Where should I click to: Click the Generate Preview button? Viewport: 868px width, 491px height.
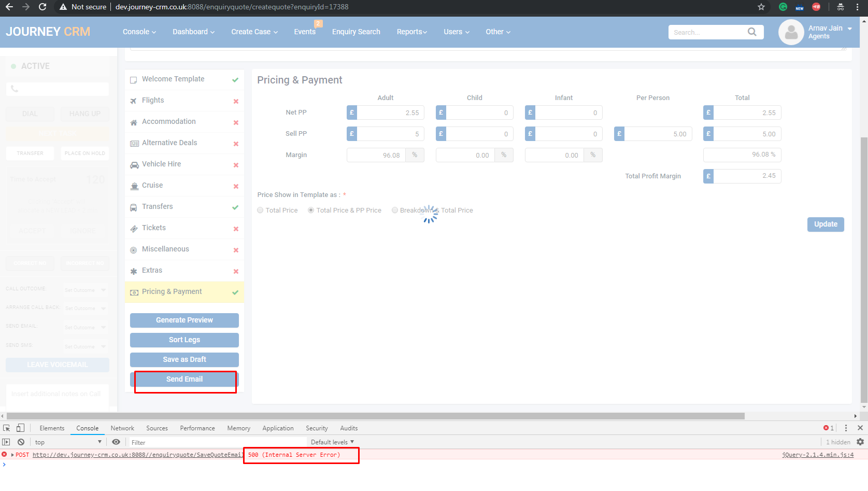[x=184, y=320]
